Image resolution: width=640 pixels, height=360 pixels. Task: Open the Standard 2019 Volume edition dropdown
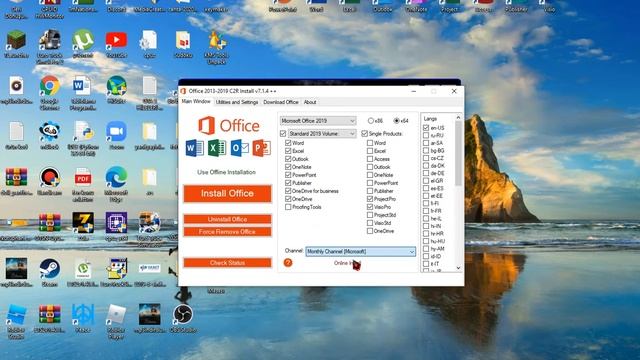[322, 133]
